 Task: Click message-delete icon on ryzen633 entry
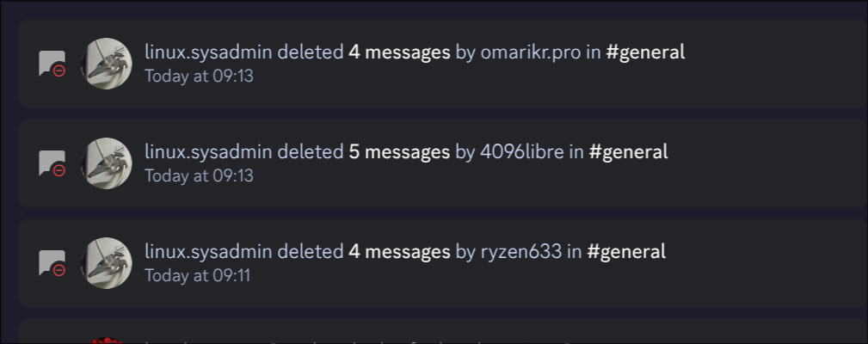[x=52, y=263]
